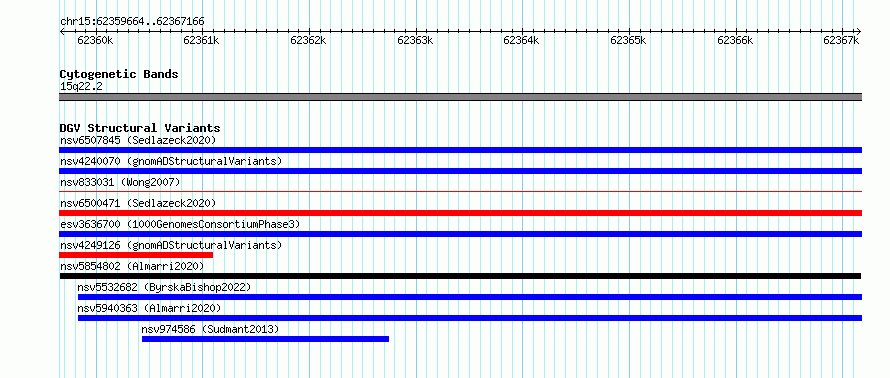Open variant label nsv5532682 (ByrskaBishop2022)

coord(164,287)
